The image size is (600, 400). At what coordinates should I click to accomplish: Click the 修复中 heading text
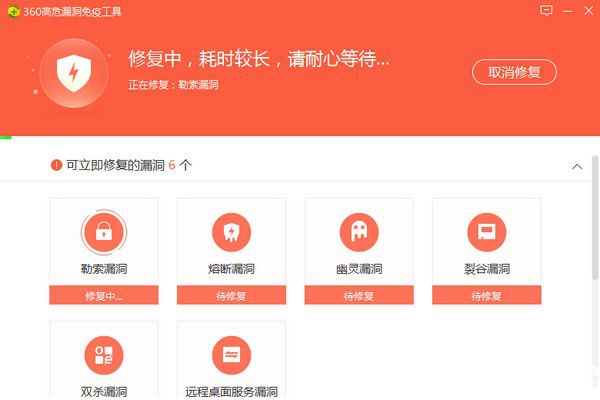pos(259,59)
